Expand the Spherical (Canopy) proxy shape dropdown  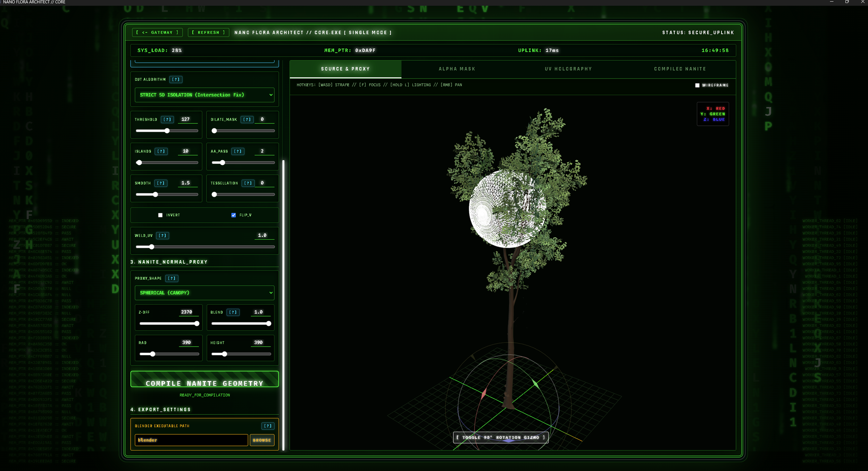coord(205,293)
